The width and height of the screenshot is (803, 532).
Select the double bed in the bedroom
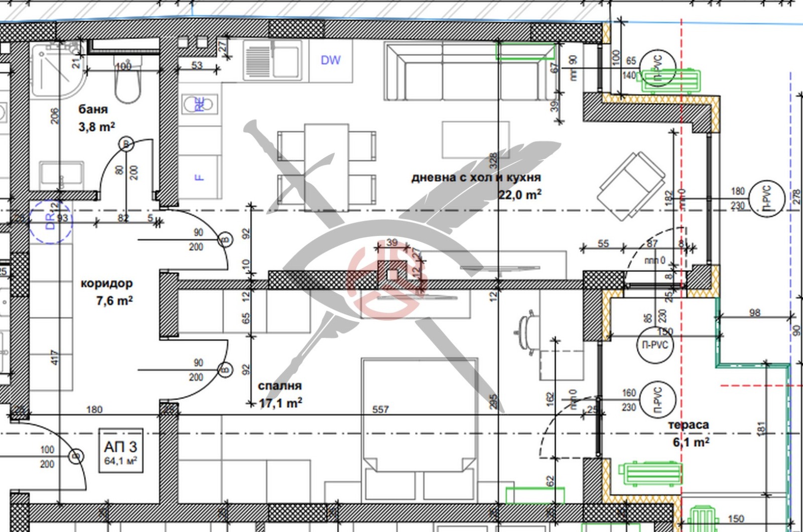pyautogui.click(x=420, y=428)
